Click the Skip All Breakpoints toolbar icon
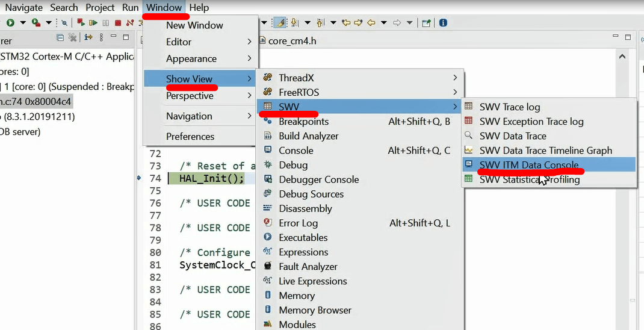The image size is (644, 330). pyautogui.click(x=64, y=23)
